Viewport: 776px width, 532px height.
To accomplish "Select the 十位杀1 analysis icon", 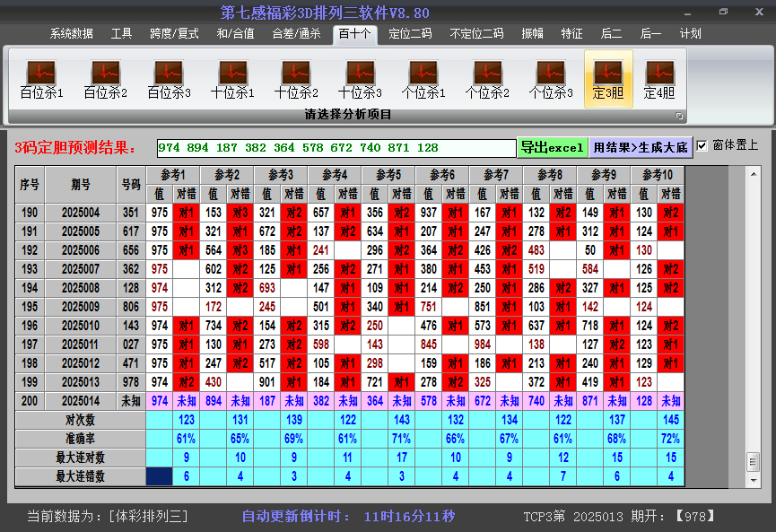I will pos(232,79).
